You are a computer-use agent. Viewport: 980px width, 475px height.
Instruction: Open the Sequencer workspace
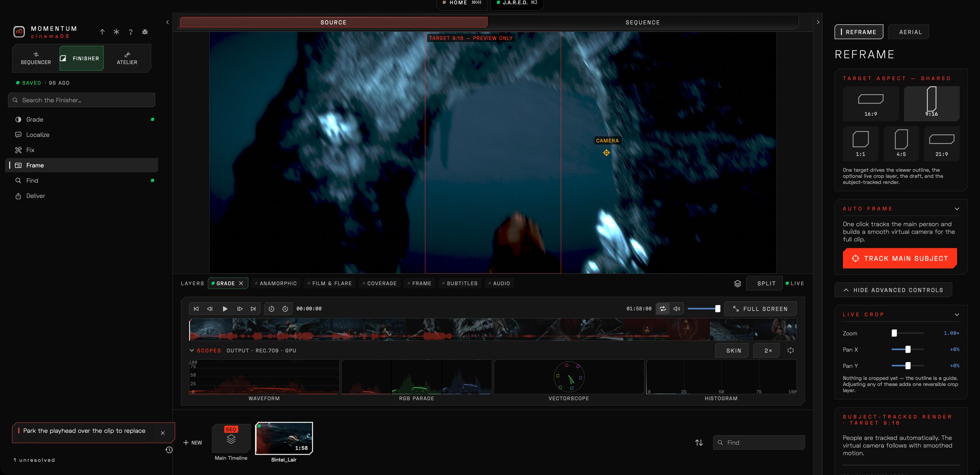36,58
